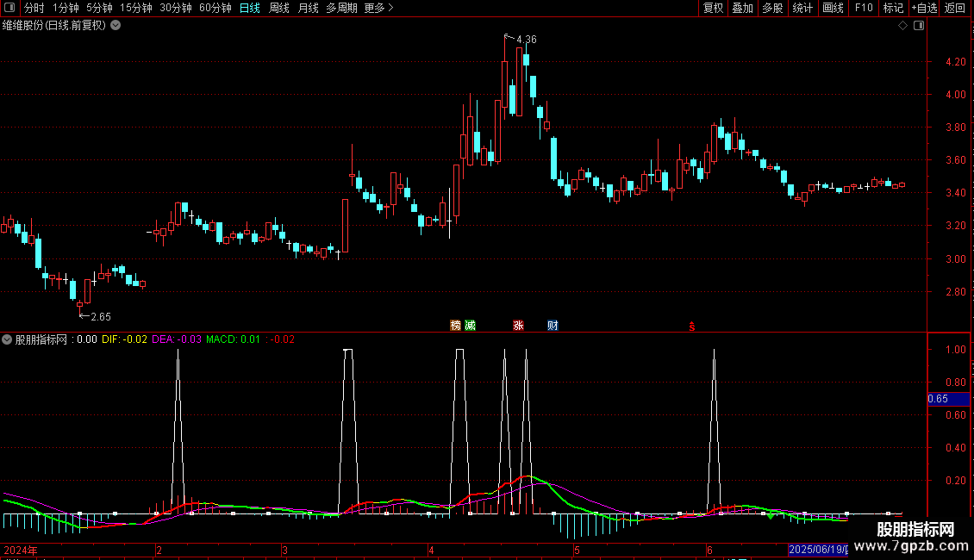The width and height of the screenshot is (974, 560).
Task: Click the 3.60 price axis label
Action: pyautogui.click(x=955, y=160)
